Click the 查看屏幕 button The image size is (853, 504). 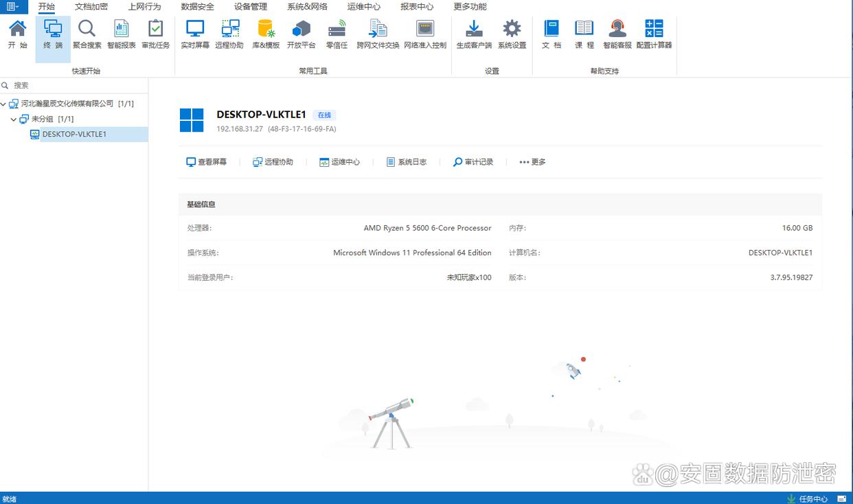(207, 162)
